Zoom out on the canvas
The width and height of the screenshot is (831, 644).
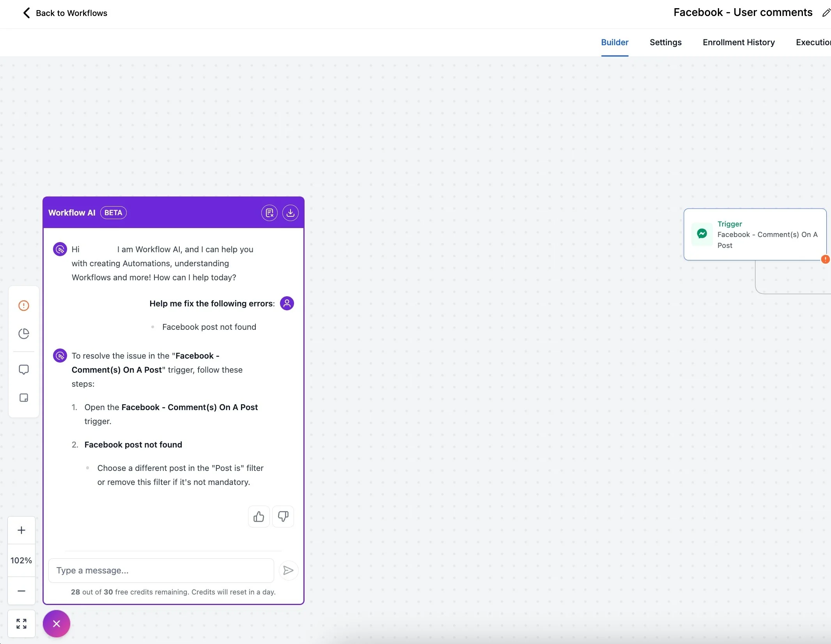tap(21, 591)
